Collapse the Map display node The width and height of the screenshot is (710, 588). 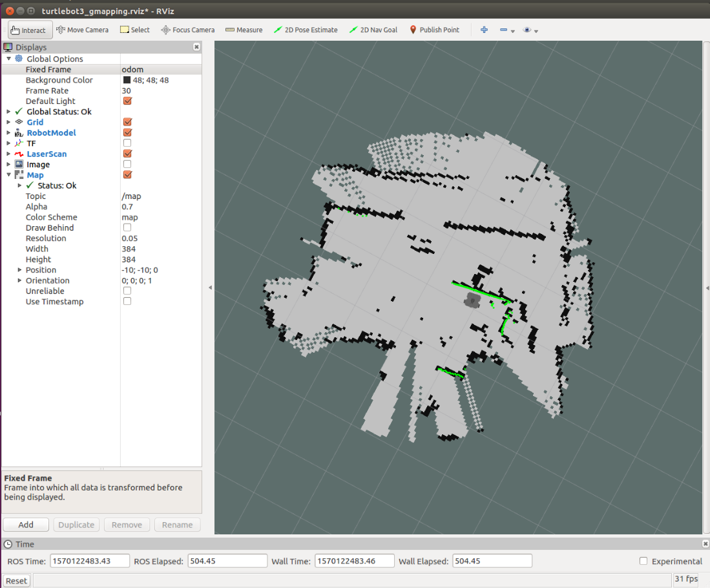8,175
